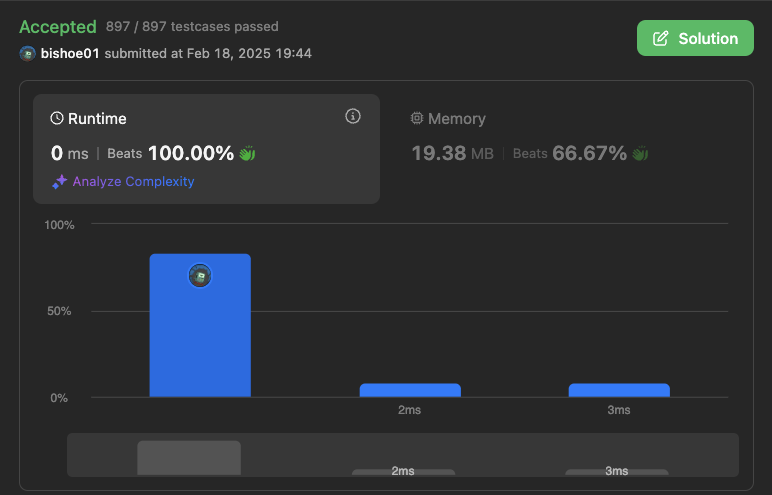Click the bishoe01 username link
Viewport: 772px width, 495px height.
[x=70, y=53]
